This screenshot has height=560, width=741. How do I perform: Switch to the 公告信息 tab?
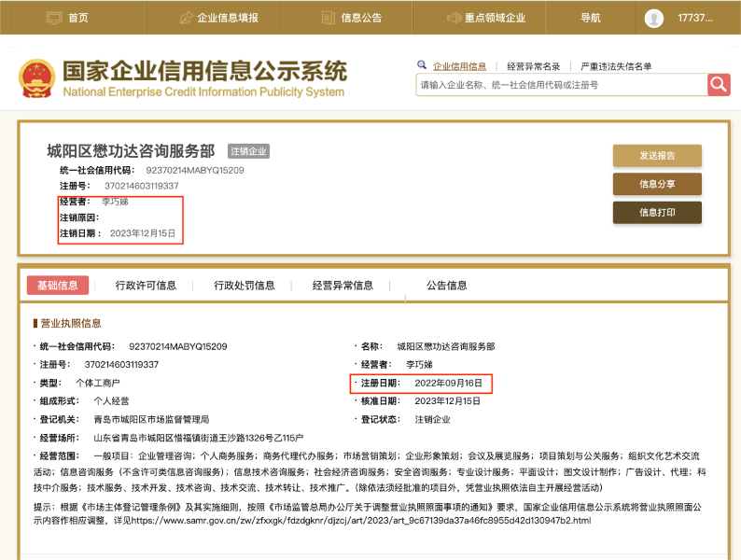(447, 286)
